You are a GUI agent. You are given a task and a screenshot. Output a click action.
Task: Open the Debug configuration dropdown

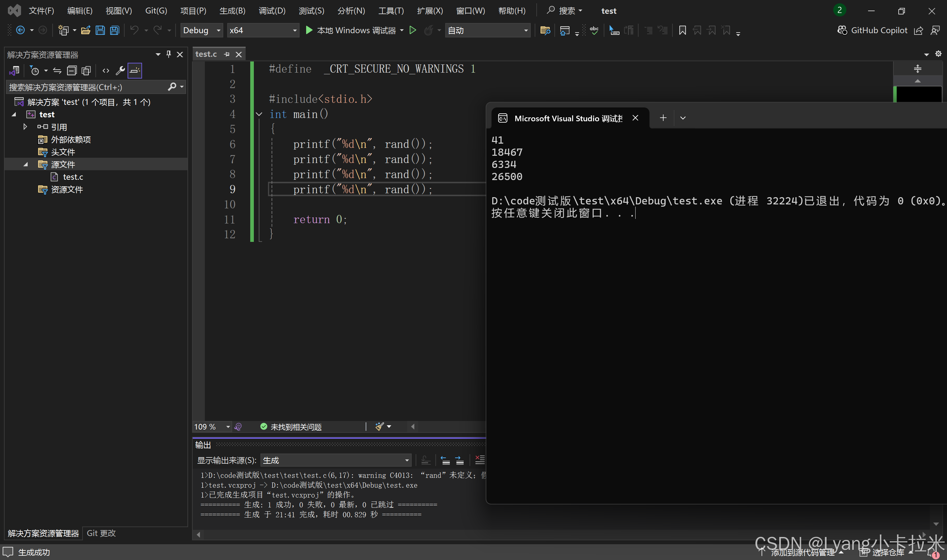click(202, 30)
